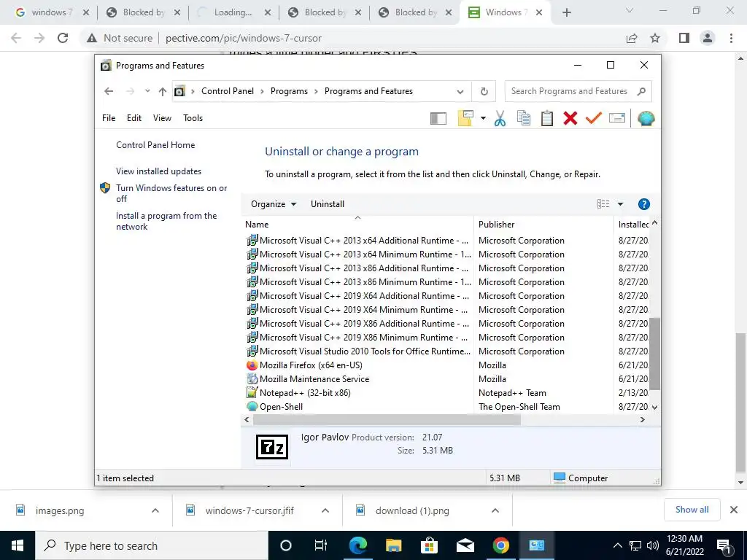
Task: Click the Email toolbar icon
Action: click(x=617, y=117)
